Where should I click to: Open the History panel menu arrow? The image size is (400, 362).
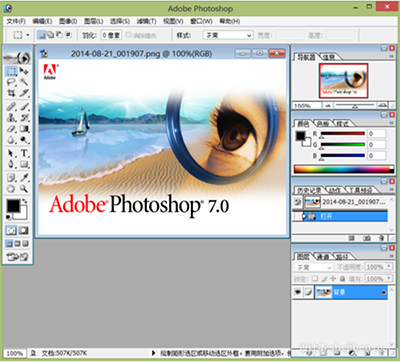(x=392, y=190)
